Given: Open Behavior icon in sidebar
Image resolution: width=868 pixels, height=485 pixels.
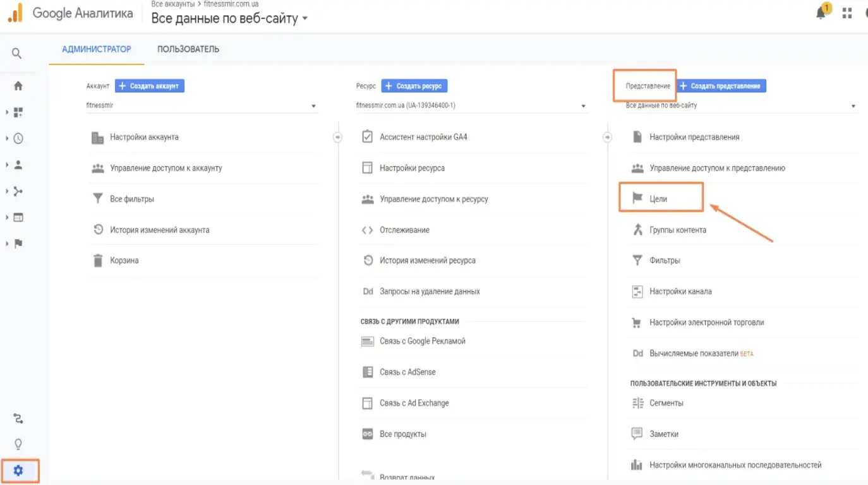Looking at the screenshot, I should tap(18, 217).
